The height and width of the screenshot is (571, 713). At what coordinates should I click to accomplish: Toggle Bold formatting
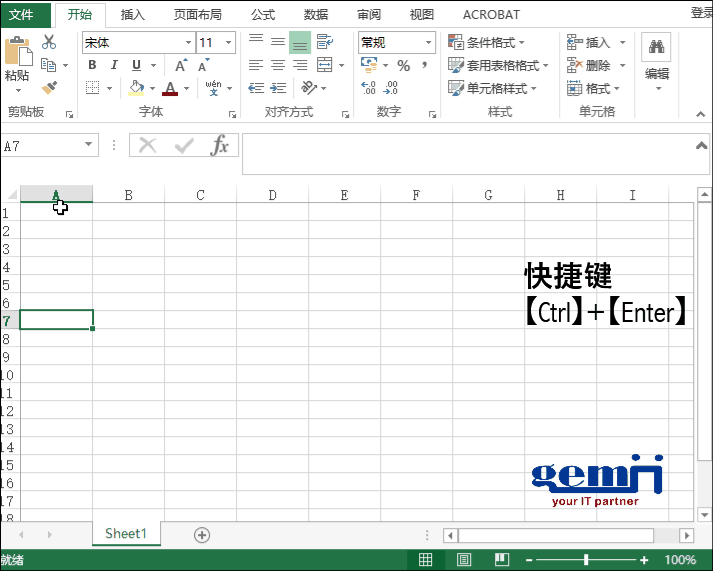(x=92, y=66)
